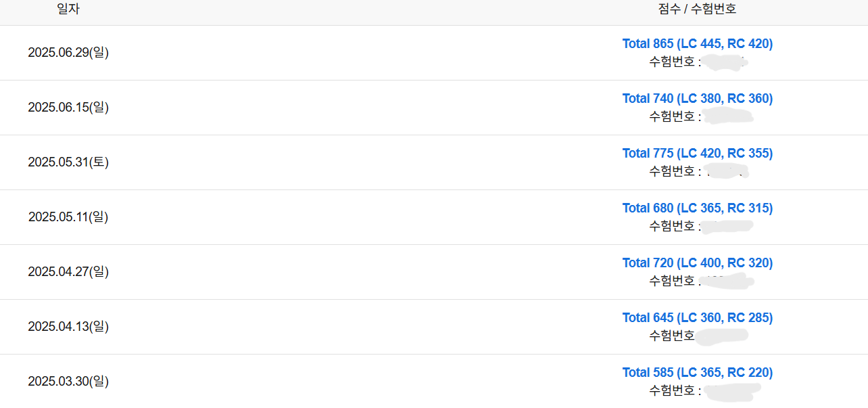Screen dimensions: 868x408
Task: Select the 2025.03.30(일) date cell
Action: 68,382
